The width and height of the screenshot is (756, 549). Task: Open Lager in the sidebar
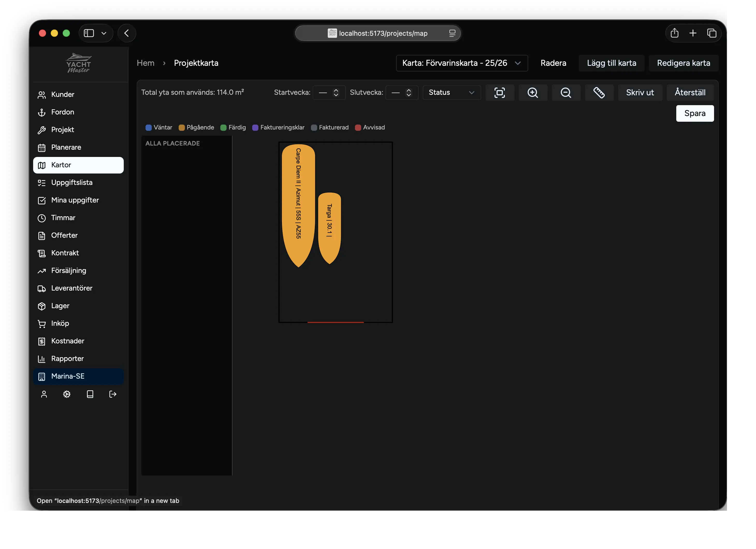coord(78,307)
